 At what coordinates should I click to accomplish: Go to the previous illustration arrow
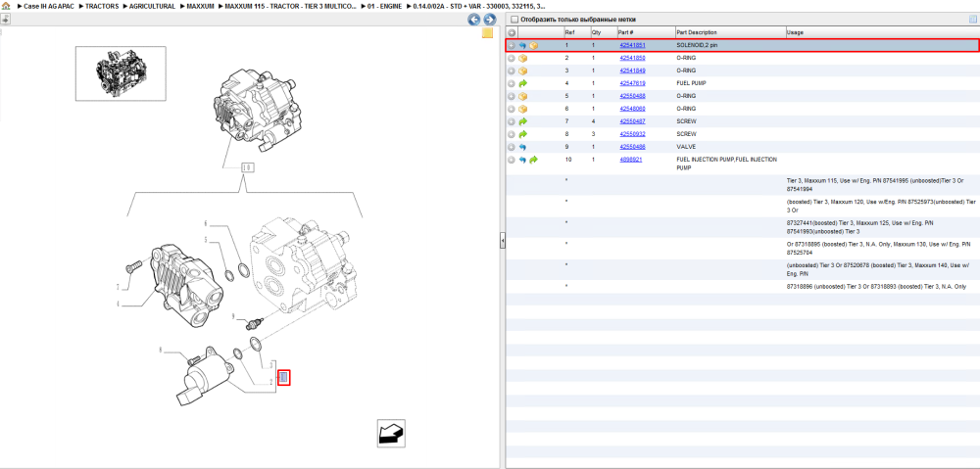(474, 20)
